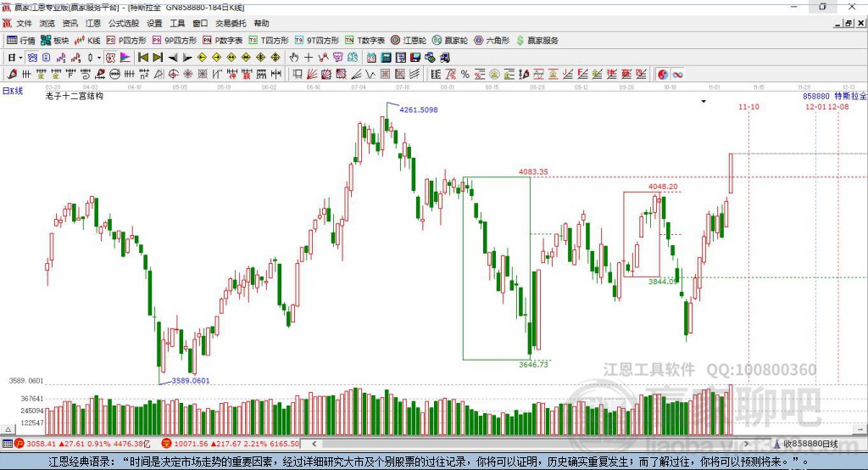The image size is (868, 470).
Task: Expand panel with bottom-left up triangle
Action: pyautogui.click(x=8, y=428)
